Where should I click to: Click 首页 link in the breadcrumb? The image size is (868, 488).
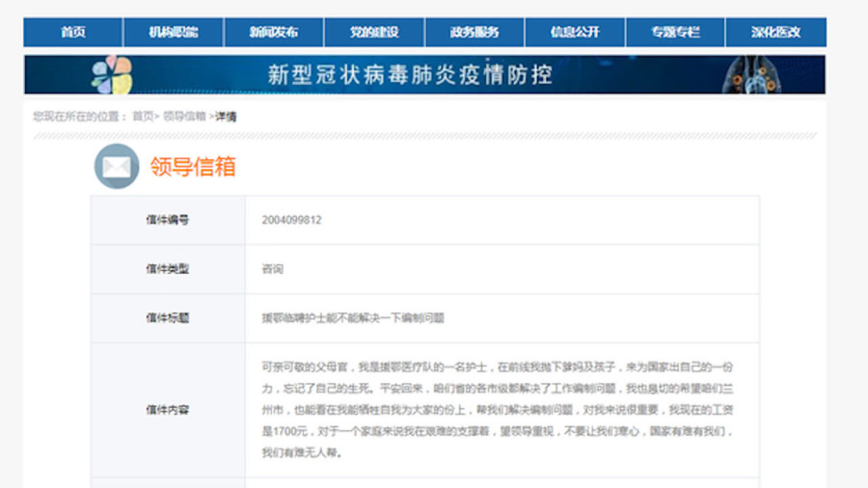tap(143, 117)
